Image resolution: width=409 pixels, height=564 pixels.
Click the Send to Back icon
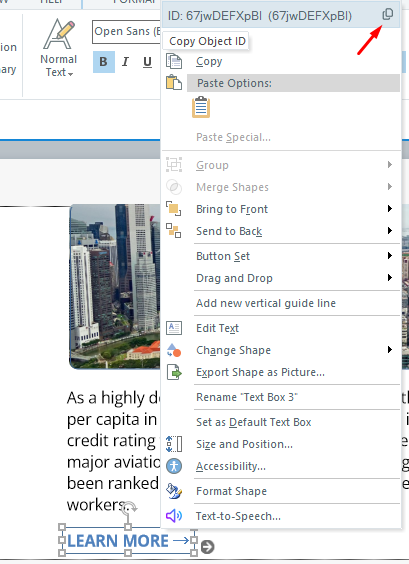tap(173, 231)
